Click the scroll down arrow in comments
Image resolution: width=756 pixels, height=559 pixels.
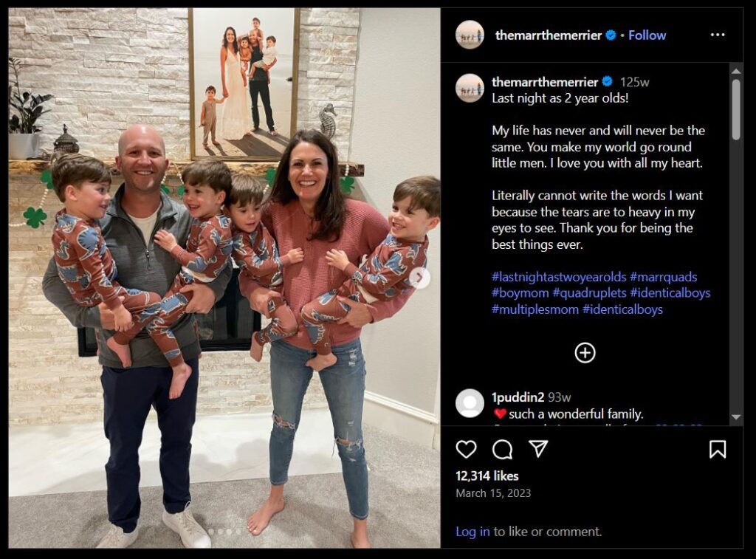736,416
